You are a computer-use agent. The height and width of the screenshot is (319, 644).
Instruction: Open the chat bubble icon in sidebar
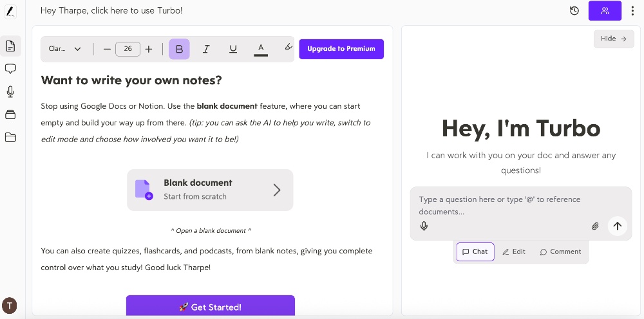[x=10, y=69]
